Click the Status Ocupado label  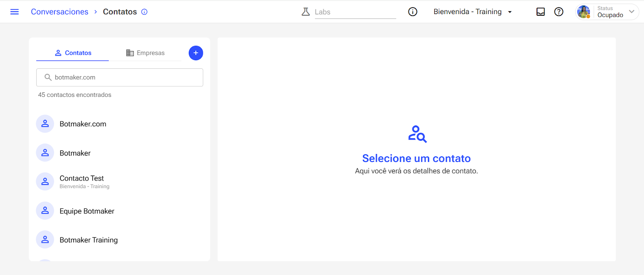[610, 12]
